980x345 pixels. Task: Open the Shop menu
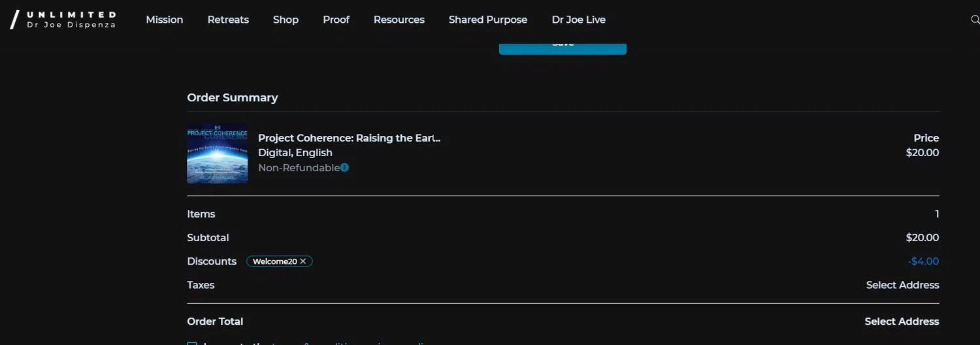[x=286, y=20]
